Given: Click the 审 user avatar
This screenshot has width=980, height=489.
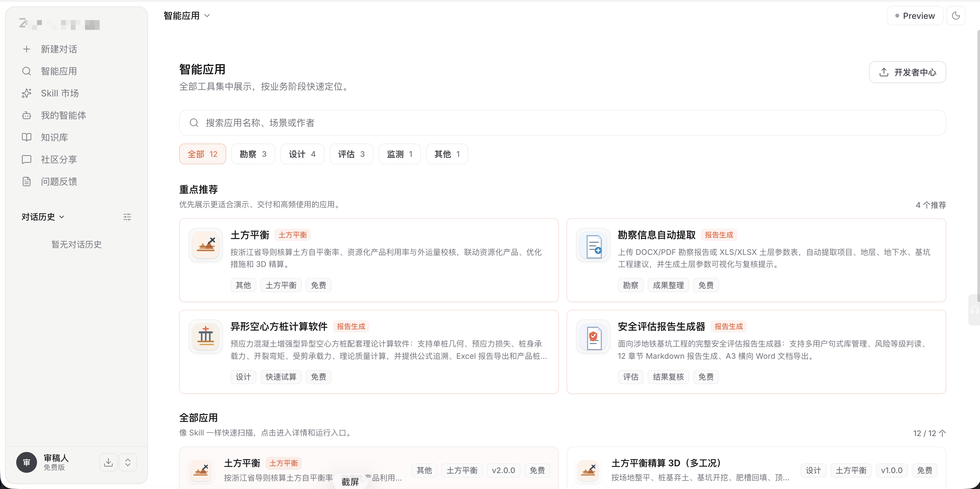Looking at the screenshot, I should click(26, 462).
